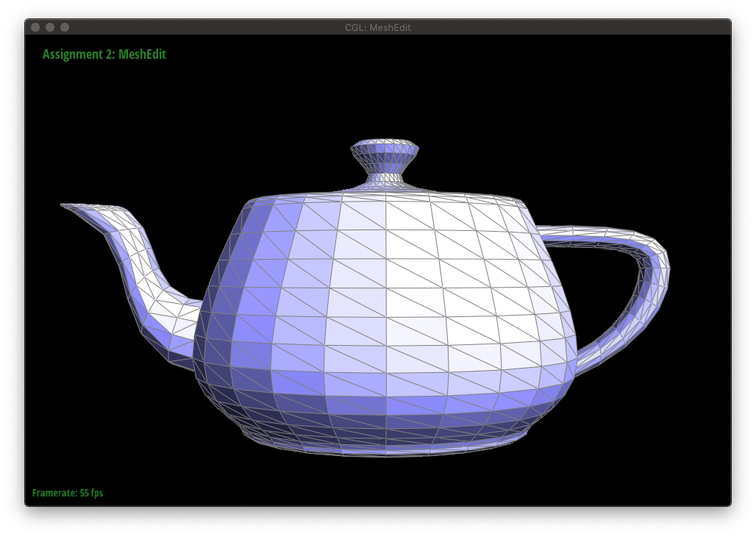
Task: Click the Framerate: 55 fps readout
Action: click(68, 493)
